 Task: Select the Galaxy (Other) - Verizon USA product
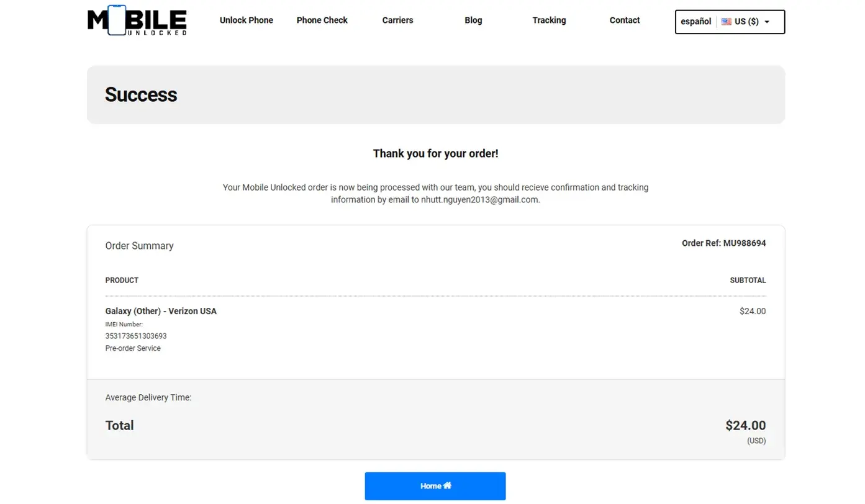click(161, 311)
